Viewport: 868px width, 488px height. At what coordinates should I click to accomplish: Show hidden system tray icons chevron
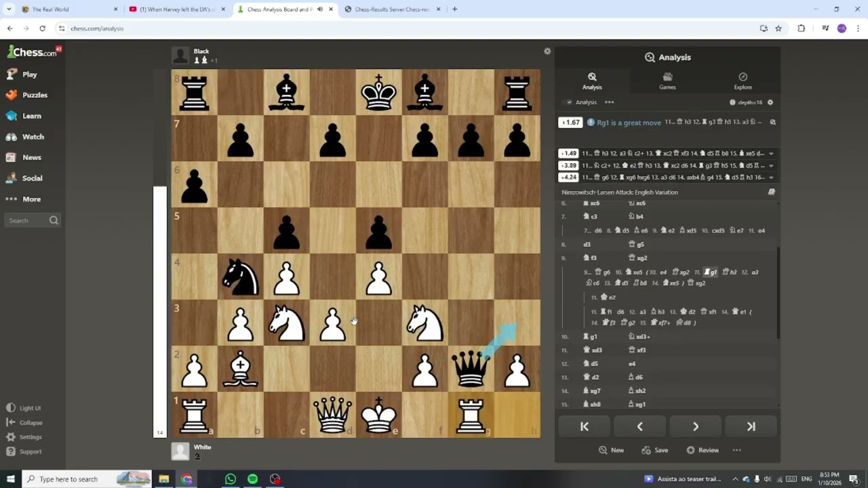point(735,479)
